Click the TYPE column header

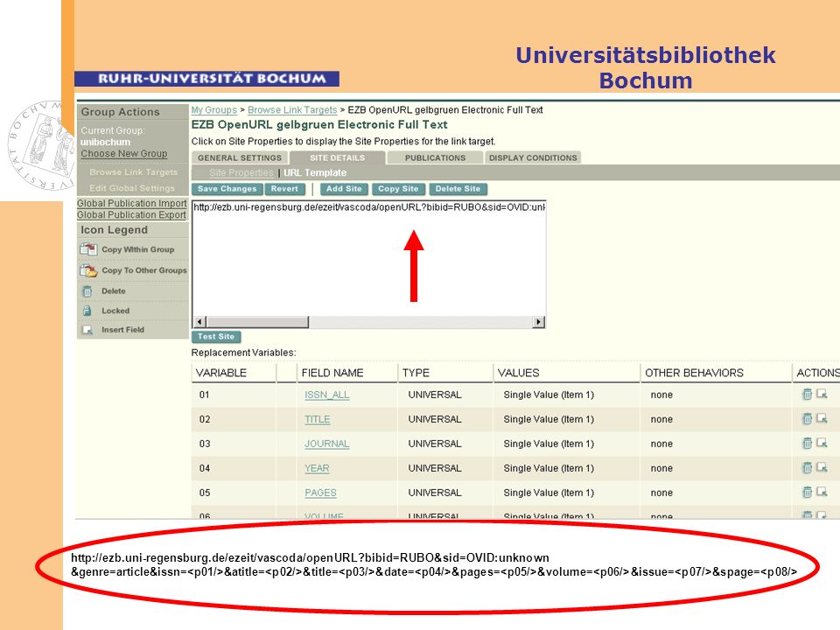[416, 373]
